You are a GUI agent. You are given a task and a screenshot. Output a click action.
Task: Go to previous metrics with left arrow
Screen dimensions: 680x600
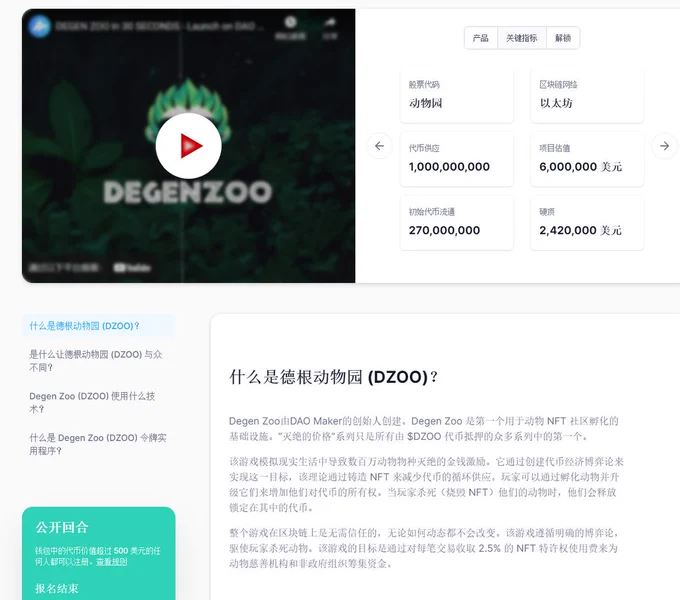tap(379, 146)
